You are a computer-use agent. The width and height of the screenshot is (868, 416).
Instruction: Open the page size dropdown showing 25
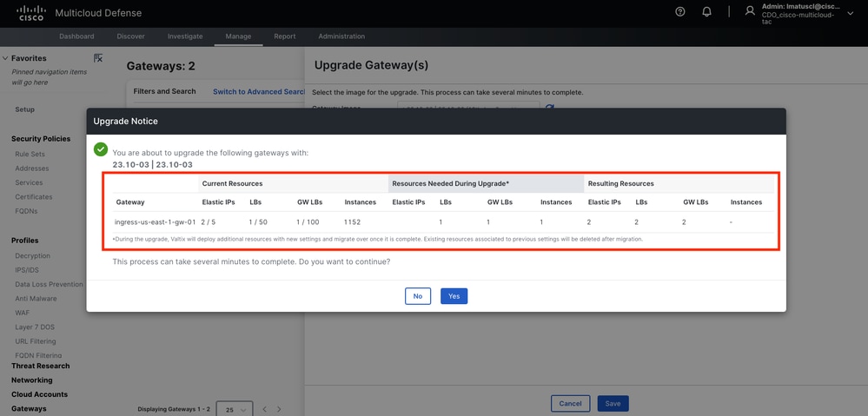point(234,409)
